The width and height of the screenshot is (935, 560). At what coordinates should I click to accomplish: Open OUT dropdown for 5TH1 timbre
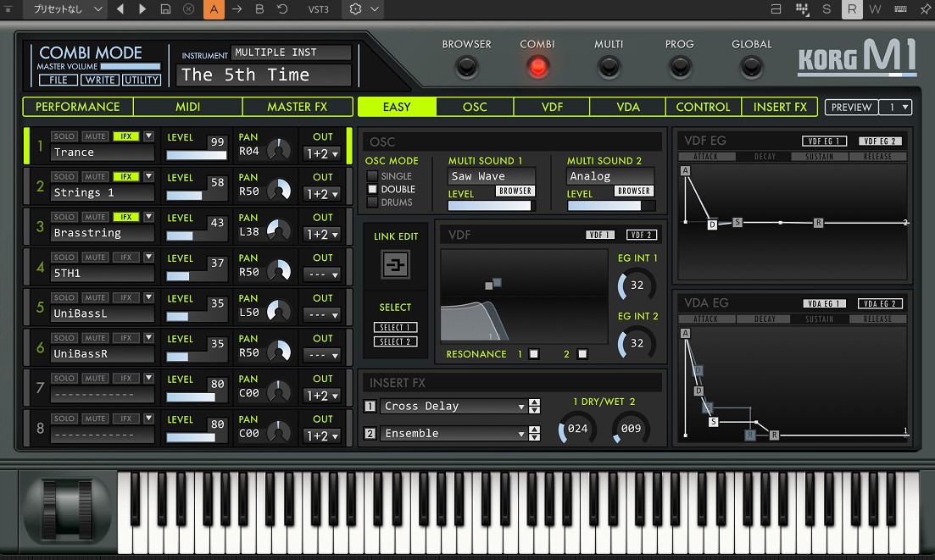(x=322, y=274)
